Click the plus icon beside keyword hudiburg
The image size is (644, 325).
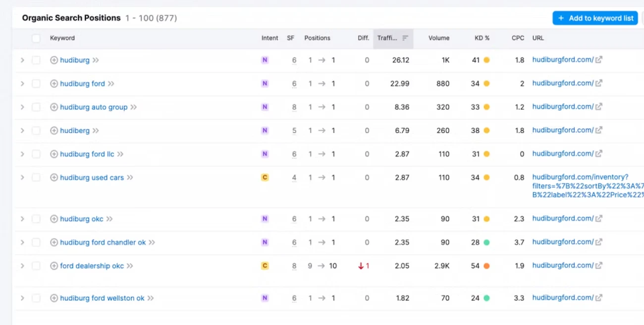54,60
